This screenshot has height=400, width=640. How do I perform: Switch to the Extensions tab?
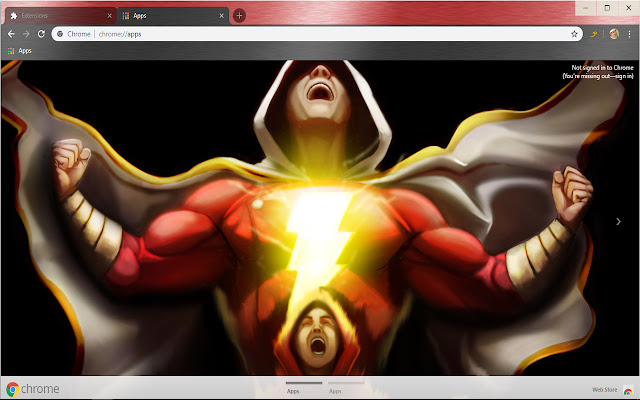(60, 16)
